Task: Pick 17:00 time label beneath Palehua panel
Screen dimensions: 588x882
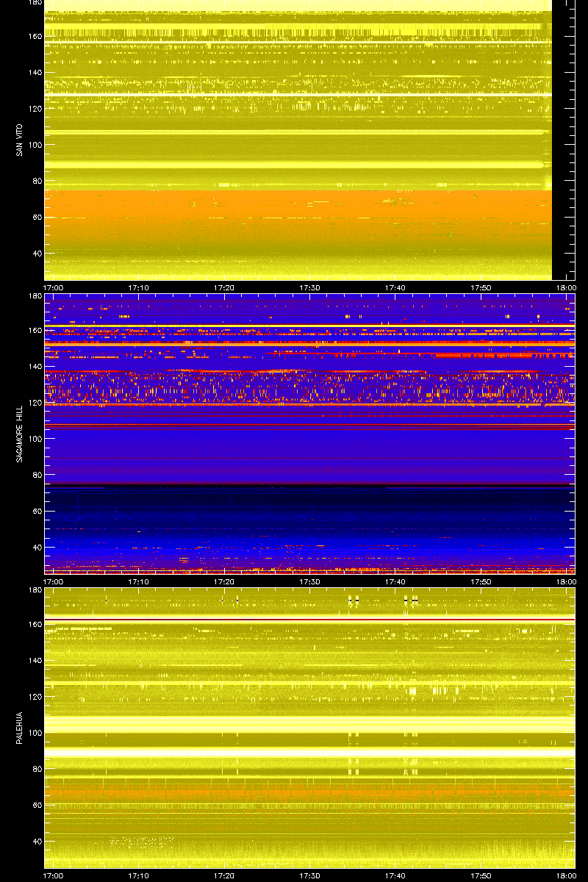Action: 53,875
